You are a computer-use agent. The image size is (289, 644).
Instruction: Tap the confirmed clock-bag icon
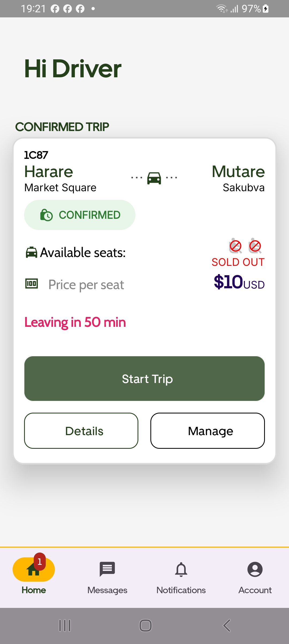coord(46,215)
